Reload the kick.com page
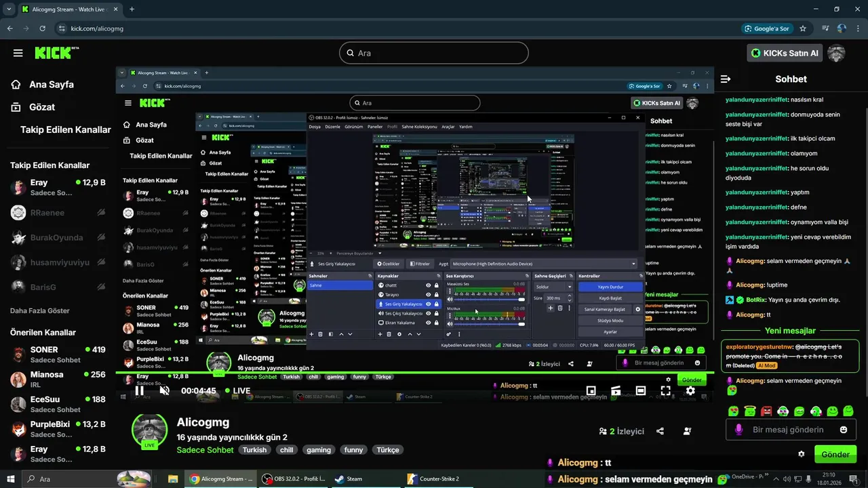The height and width of the screenshot is (488, 868). click(x=43, y=28)
